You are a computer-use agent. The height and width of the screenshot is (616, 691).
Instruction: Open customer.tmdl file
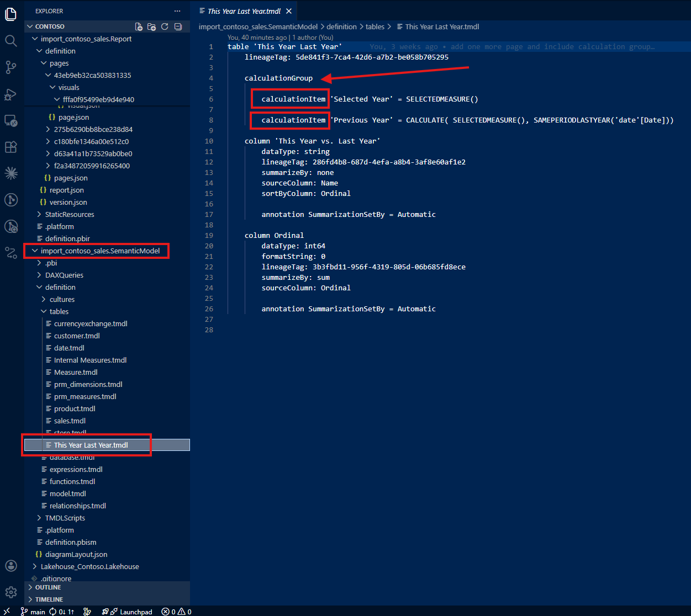(77, 336)
